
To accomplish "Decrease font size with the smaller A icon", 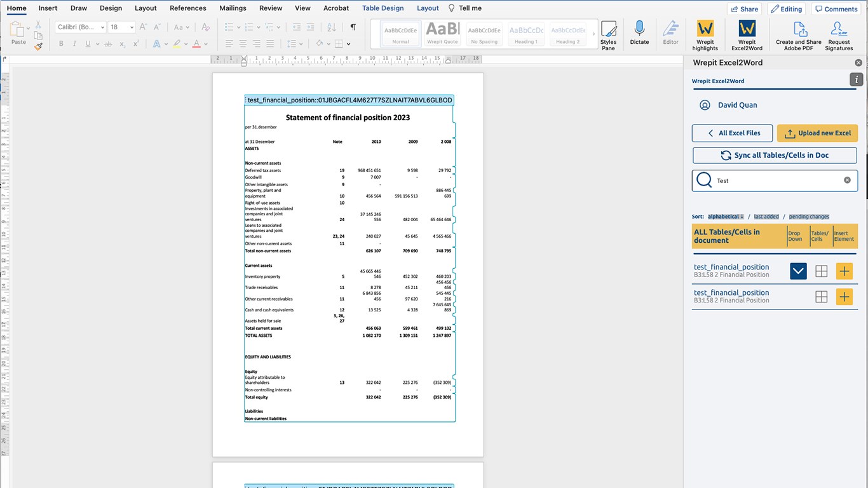I will [x=157, y=27].
